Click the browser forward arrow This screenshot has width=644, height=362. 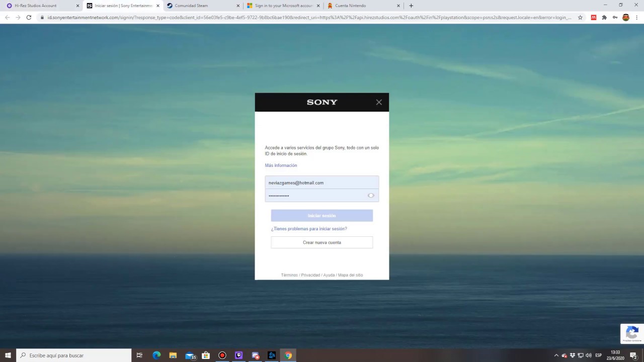click(x=18, y=17)
